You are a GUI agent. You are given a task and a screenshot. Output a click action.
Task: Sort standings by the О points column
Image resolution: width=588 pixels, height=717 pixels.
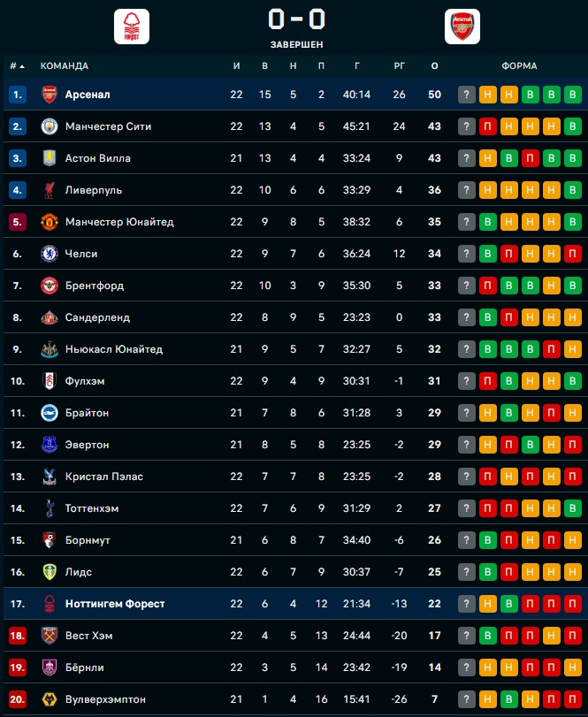coord(434,66)
